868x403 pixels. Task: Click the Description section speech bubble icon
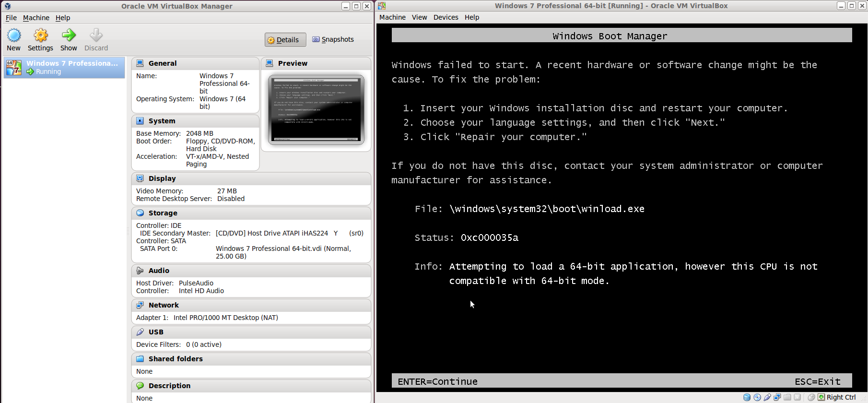140,385
